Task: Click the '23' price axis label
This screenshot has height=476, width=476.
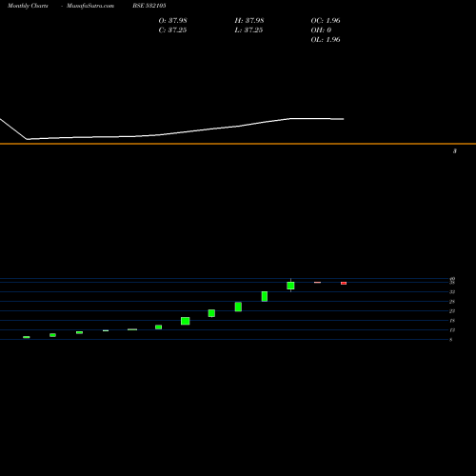Action: (x=452, y=311)
